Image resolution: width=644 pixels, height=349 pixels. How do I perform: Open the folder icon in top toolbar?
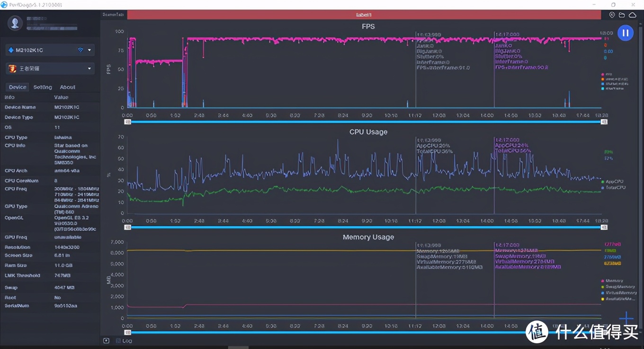(x=622, y=15)
